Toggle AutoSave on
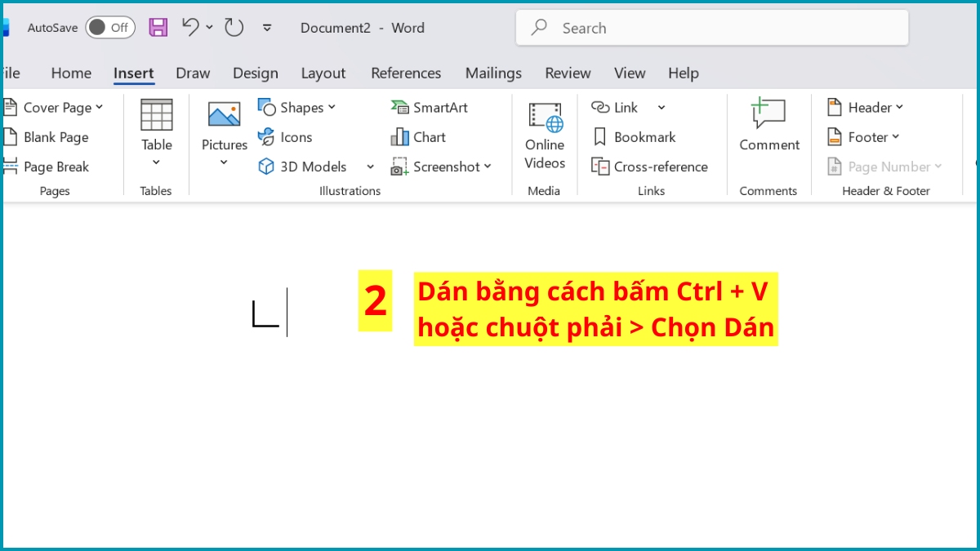Viewport: 980px width, 551px height. coord(109,27)
